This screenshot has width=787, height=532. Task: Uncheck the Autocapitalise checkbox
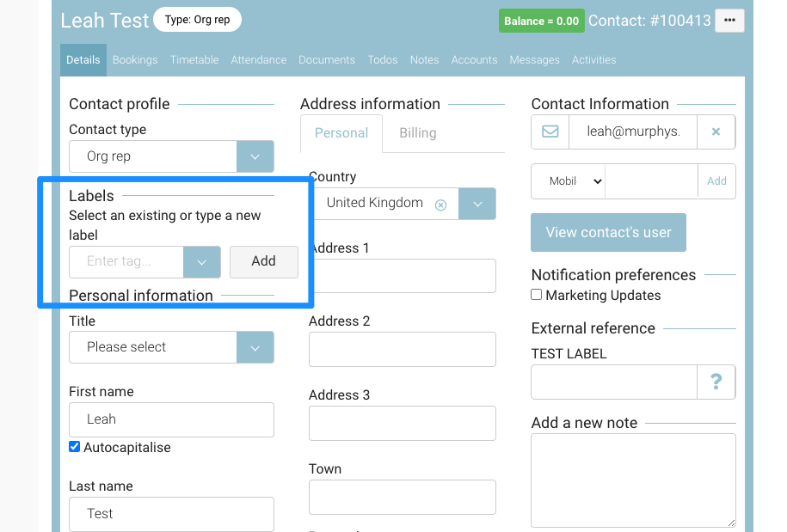75,447
